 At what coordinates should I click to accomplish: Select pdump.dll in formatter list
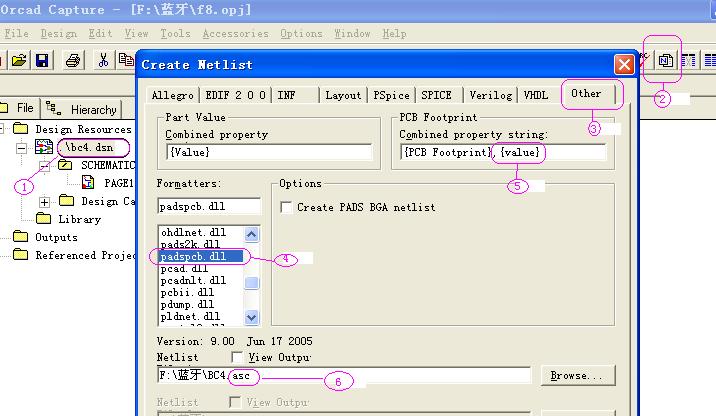pos(201,304)
